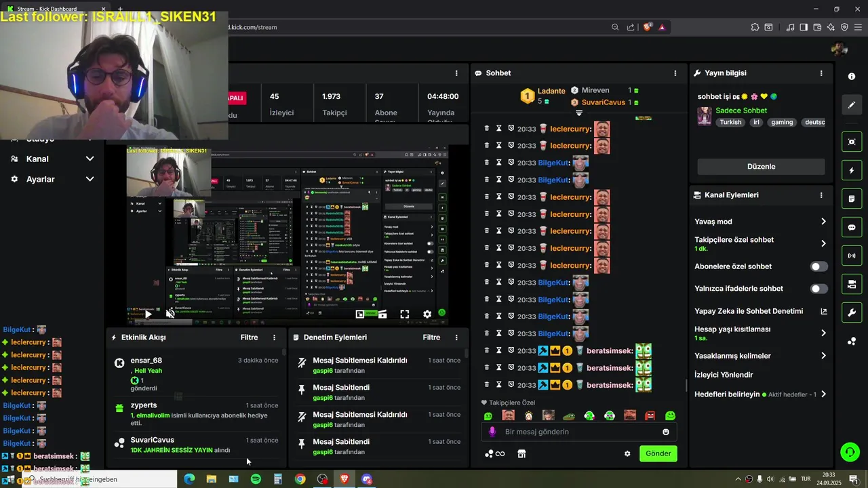The height and width of the screenshot is (488, 868).
Task: Open mini player in stream preview
Action: (360, 314)
